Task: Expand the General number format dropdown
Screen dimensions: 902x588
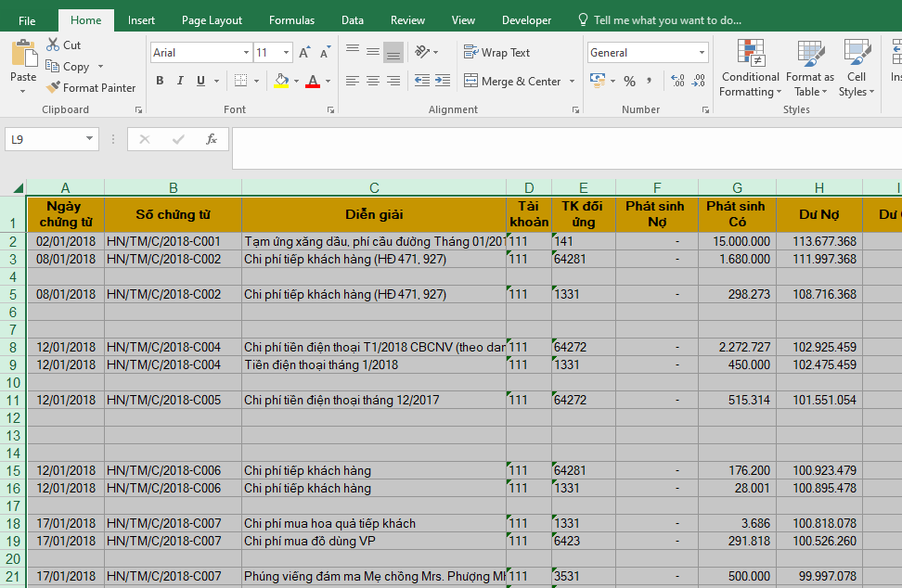Action: coord(701,53)
